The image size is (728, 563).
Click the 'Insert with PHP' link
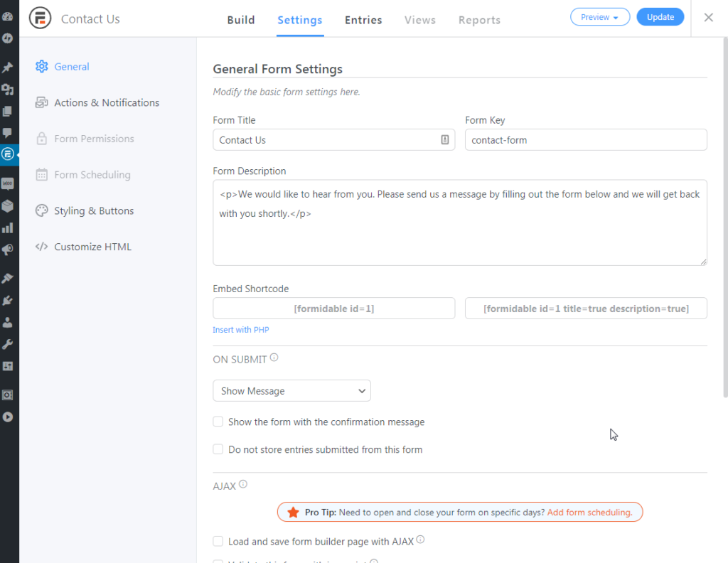(x=241, y=330)
